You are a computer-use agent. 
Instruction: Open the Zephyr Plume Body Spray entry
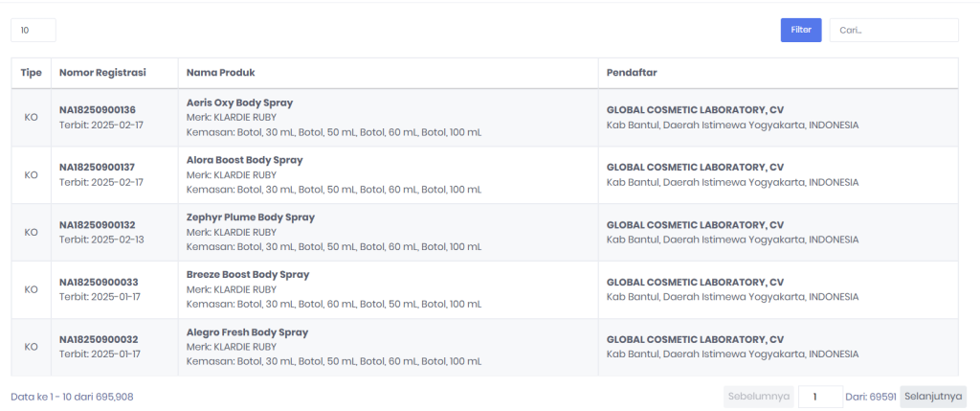pos(250,217)
